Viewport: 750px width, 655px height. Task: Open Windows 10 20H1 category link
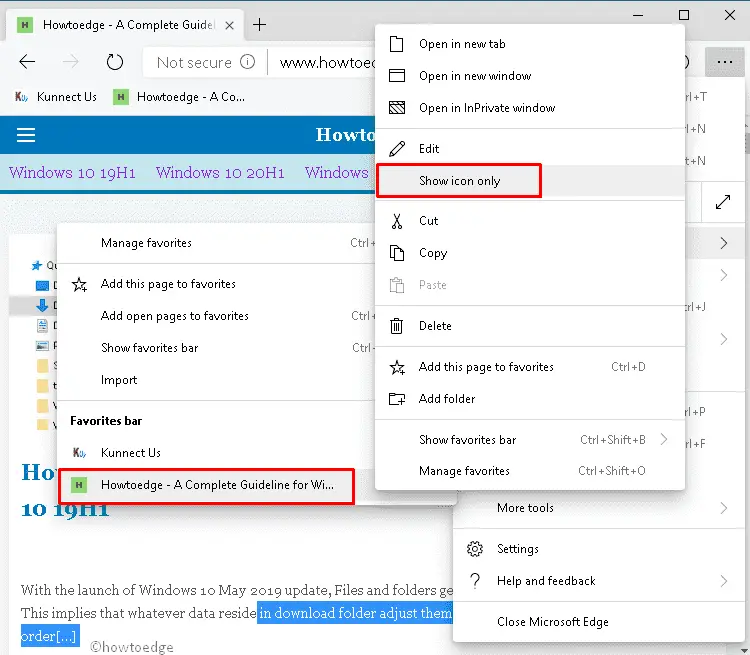(220, 172)
